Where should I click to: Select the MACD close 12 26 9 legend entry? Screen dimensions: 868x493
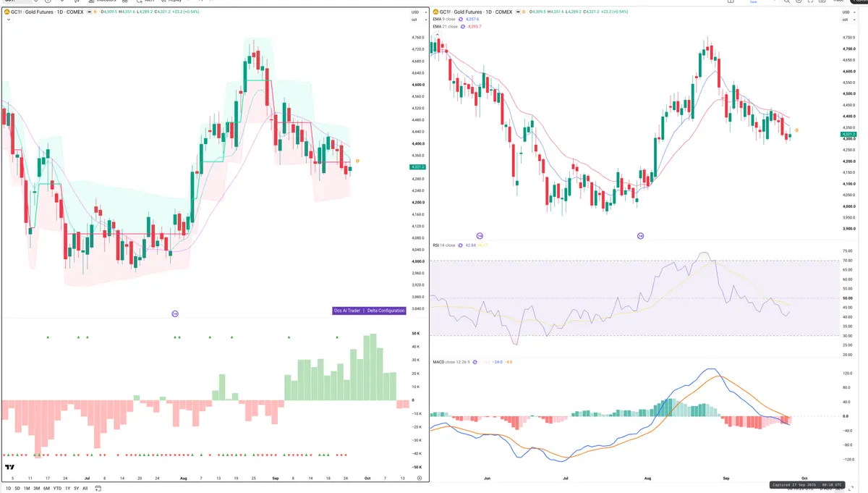click(451, 361)
